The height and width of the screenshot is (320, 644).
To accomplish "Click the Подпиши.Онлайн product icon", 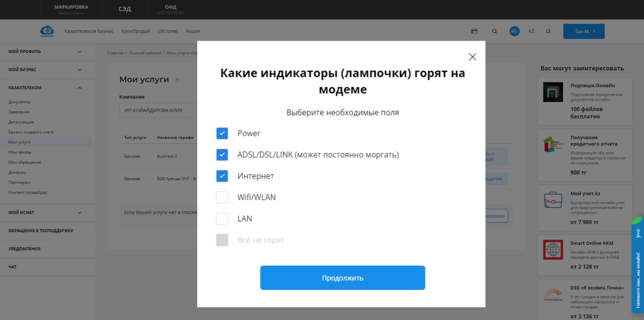I will click(553, 93).
